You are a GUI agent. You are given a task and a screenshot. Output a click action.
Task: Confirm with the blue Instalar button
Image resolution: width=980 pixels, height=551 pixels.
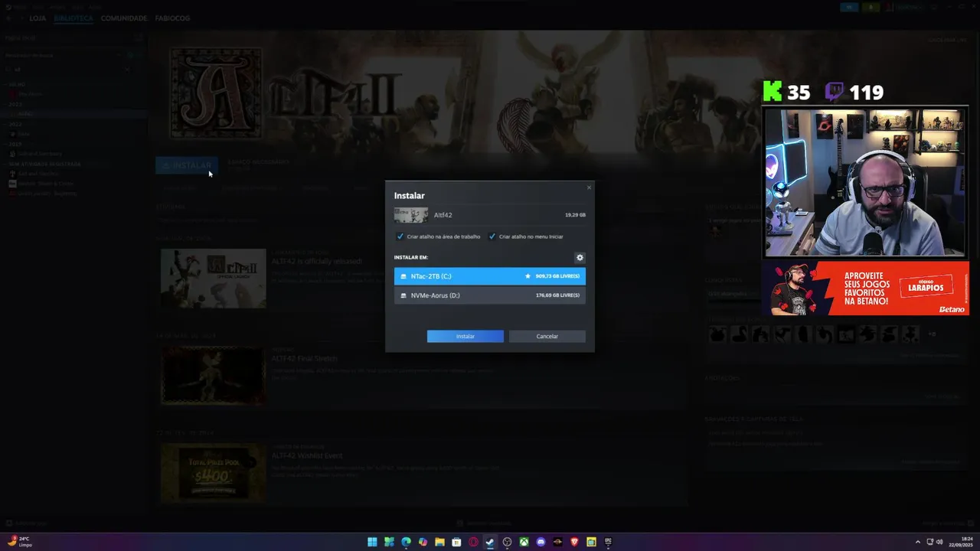point(465,337)
